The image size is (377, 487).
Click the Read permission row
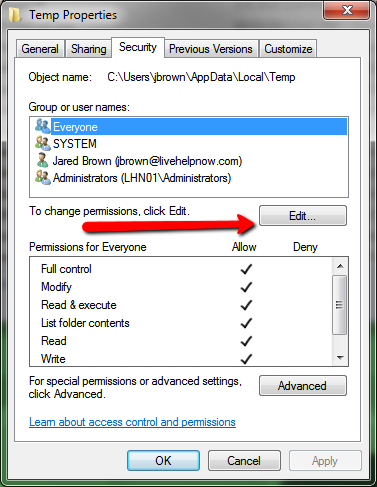tap(182, 341)
